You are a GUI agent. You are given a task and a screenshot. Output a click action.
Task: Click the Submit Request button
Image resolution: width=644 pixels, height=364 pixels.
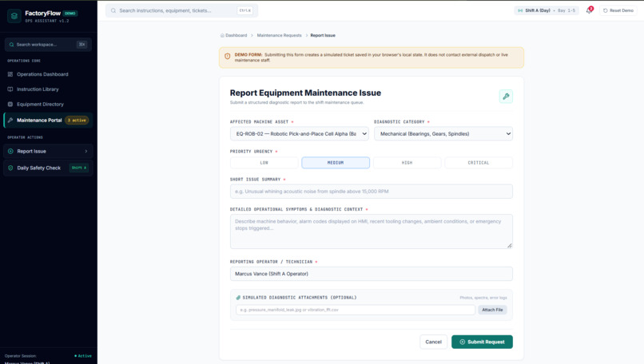[x=482, y=342]
